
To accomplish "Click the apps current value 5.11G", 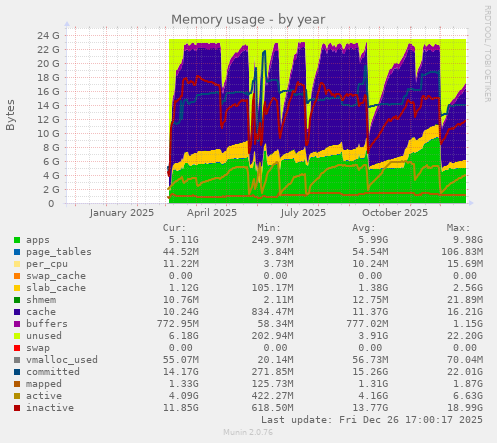I will pyautogui.click(x=184, y=240).
